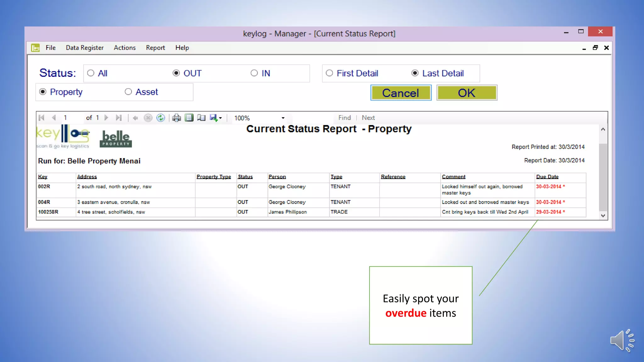Open the Actions menu

tap(125, 48)
